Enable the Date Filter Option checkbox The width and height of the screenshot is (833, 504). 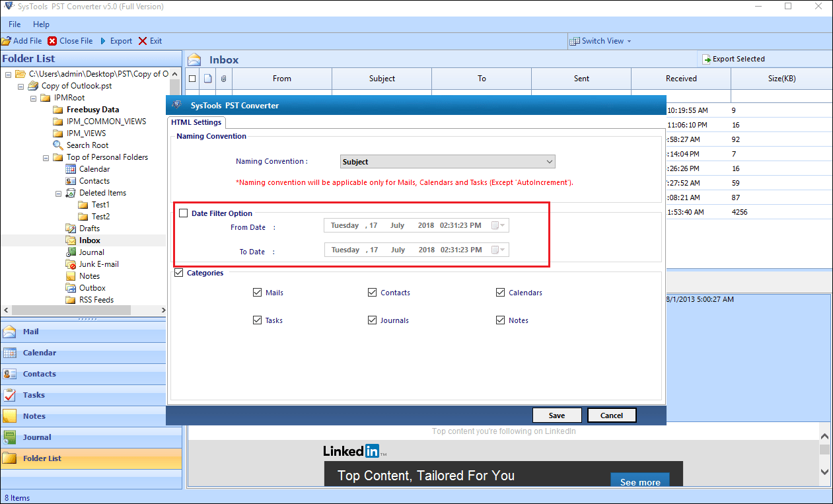(182, 213)
